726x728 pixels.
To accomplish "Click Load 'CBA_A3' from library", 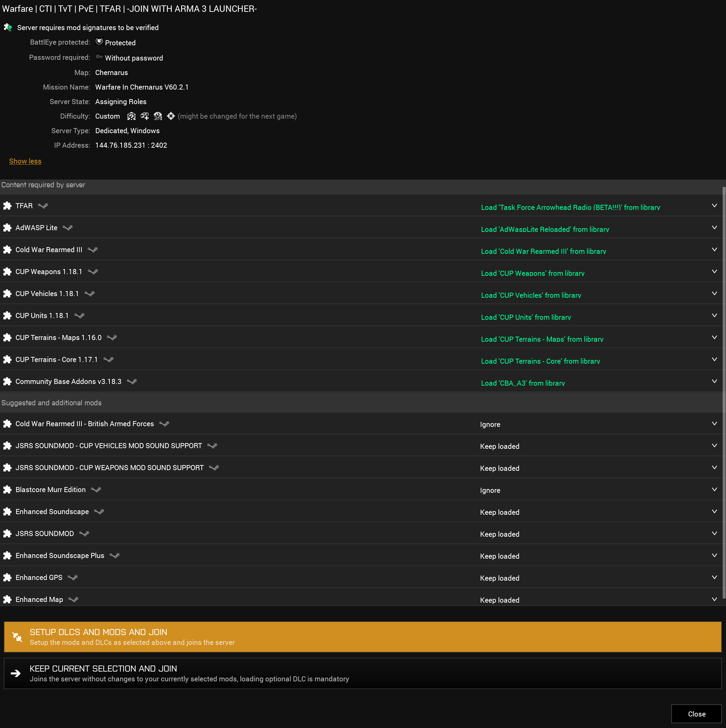I will (523, 383).
